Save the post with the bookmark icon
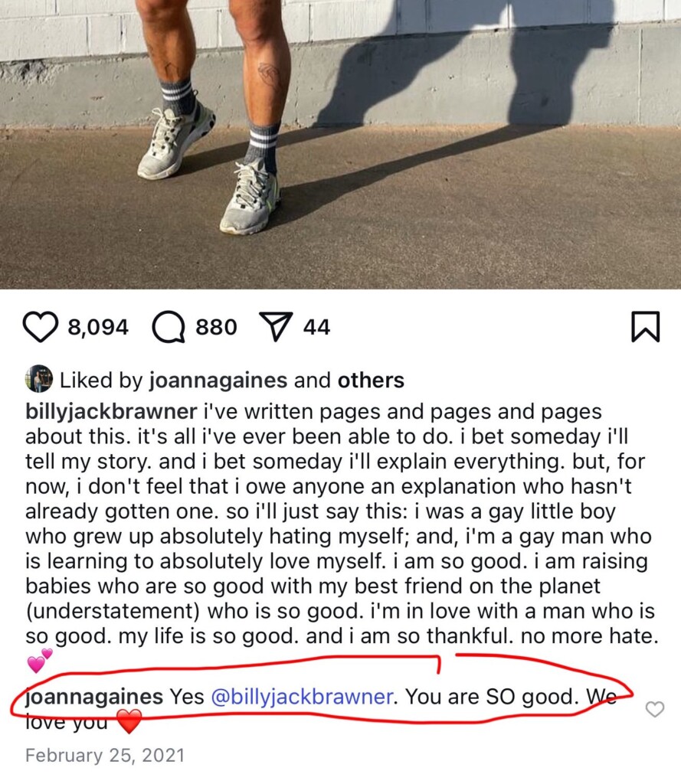 (646, 326)
